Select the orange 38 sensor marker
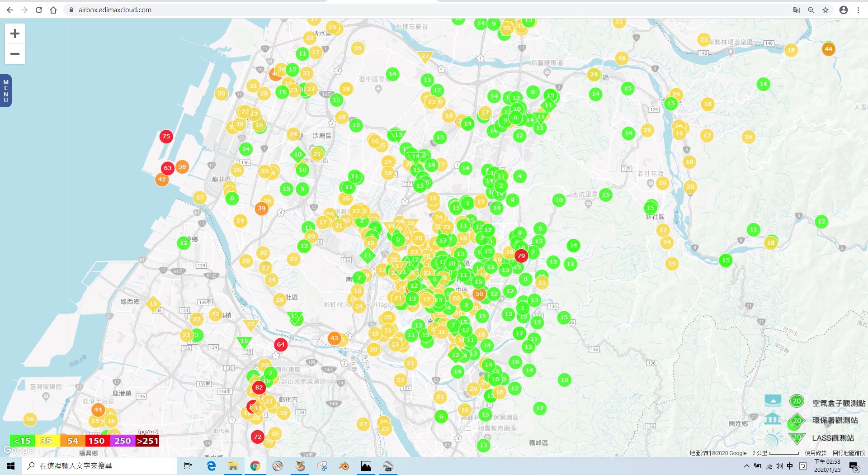Image resolution: width=868 pixels, height=475 pixels. click(182, 166)
